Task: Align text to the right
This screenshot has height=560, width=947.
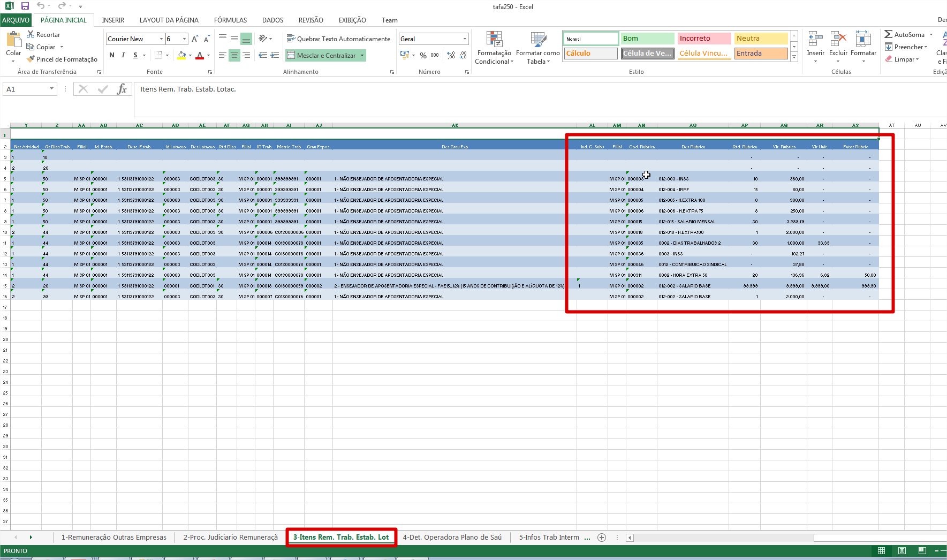Action: pyautogui.click(x=246, y=55)
